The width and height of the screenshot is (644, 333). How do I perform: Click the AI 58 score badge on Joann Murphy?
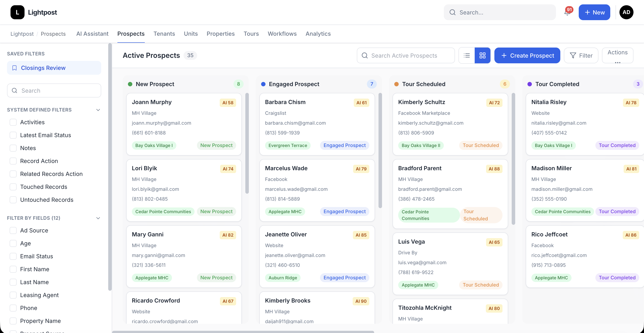coord(228,103)
